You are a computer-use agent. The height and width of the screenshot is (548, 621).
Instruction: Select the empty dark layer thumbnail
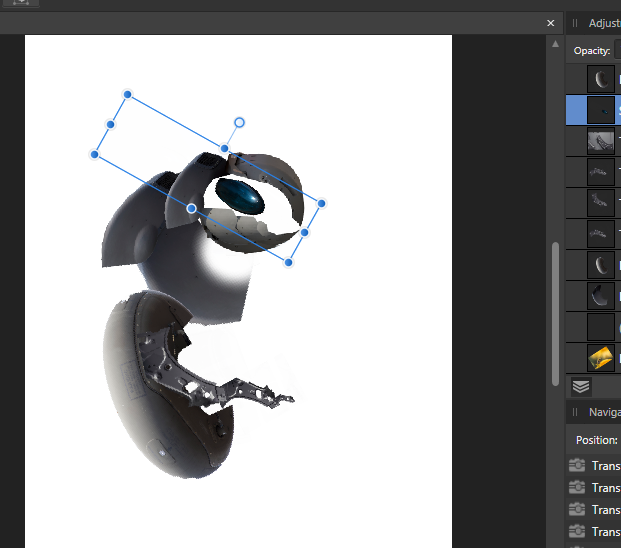pyautogui.click(x=601, y=327)
